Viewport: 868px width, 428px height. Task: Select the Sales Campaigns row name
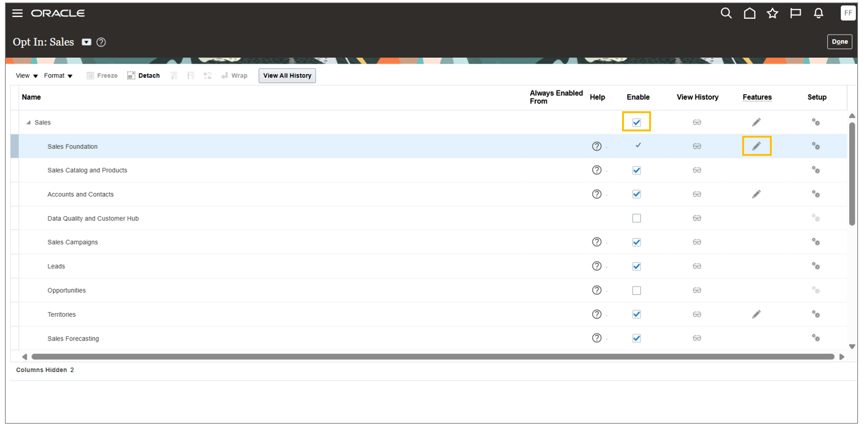point(72,242)
